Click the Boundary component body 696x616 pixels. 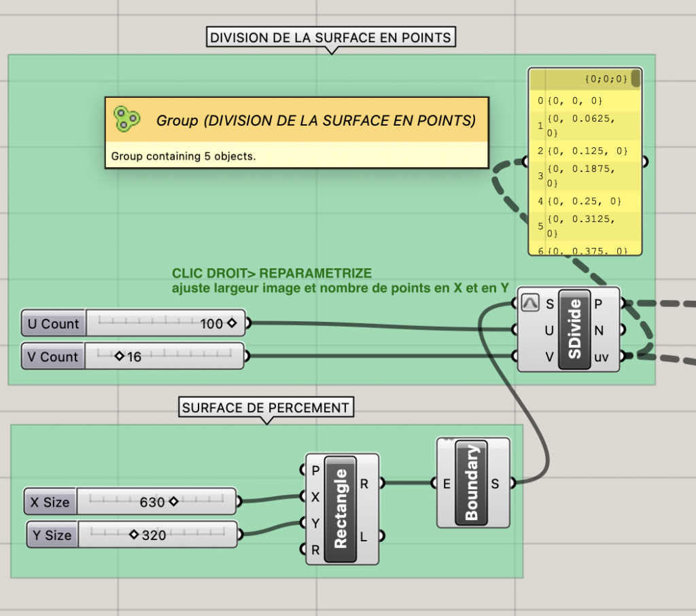point(472,482)
